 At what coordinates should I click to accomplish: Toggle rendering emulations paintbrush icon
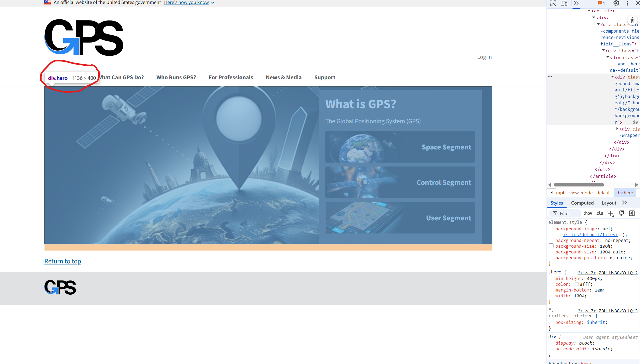tap(621, 213)
